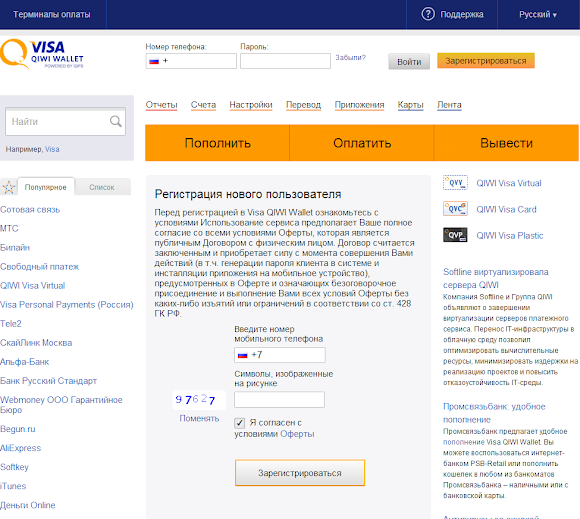The width and height of the screenshot is (580, 519).
Task: Open the Свободный платеж link
Action: coord(39,267)
